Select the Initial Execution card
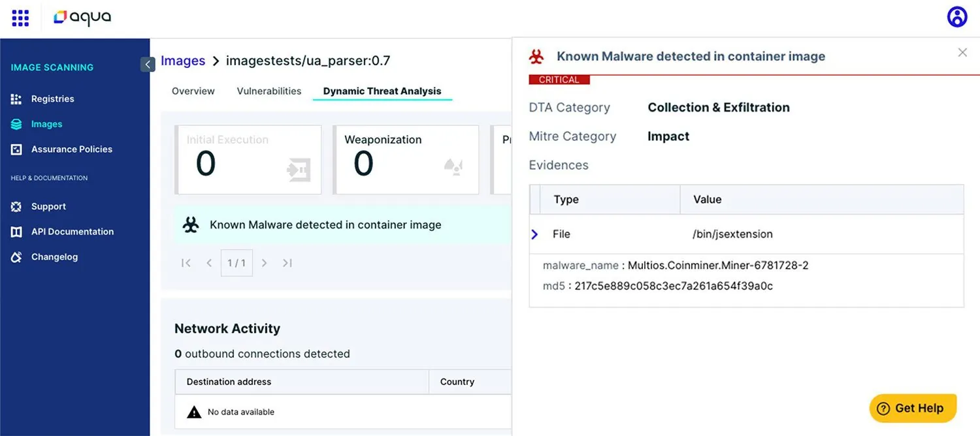 click(248, 160)
